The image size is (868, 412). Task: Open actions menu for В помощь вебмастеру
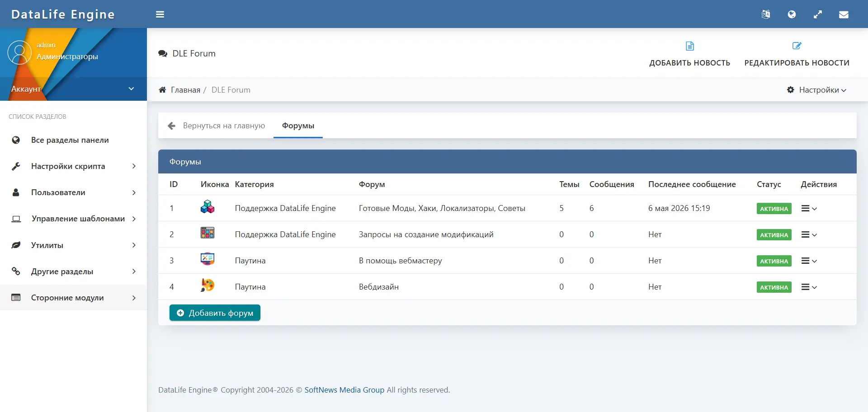(x=809, y=261)
